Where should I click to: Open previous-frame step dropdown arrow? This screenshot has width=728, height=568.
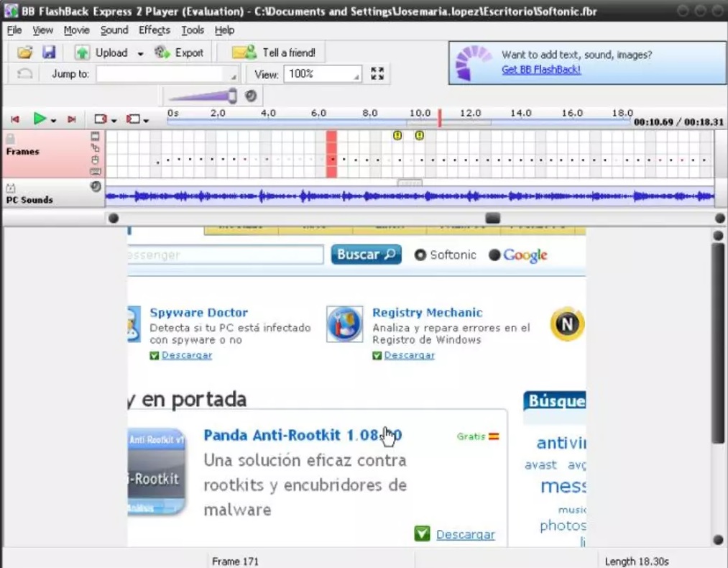pyautogui.click(x=146, y=121)
